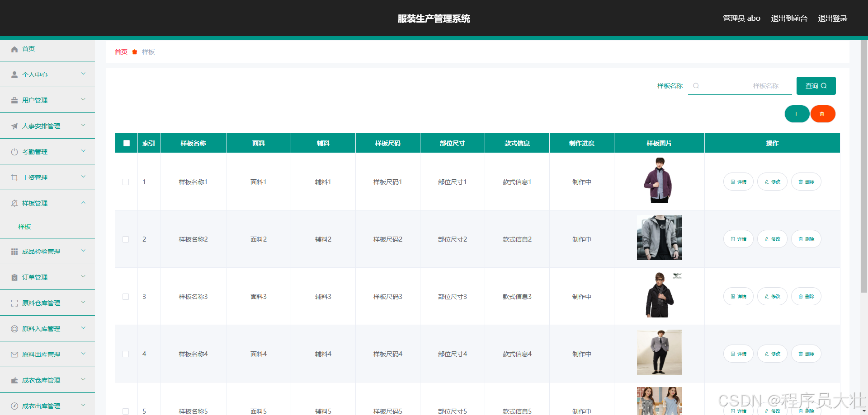Click 退出登录 in the top navigation

(x=833, y=18)
